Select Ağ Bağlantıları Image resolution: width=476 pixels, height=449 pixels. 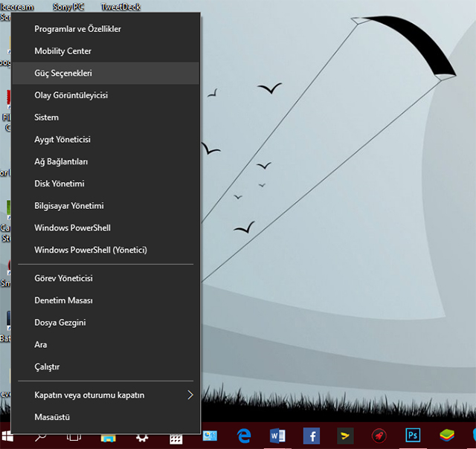[106, 162]
